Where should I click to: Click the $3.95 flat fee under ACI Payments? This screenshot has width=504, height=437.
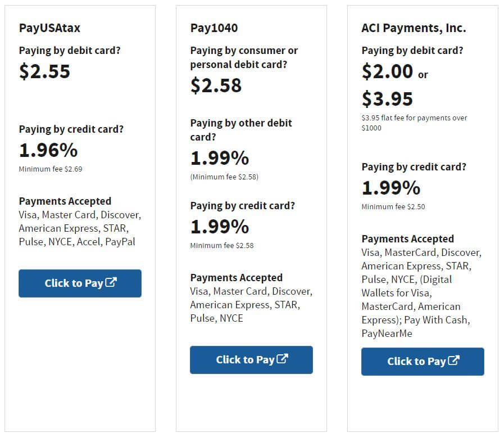click(388, 99)
